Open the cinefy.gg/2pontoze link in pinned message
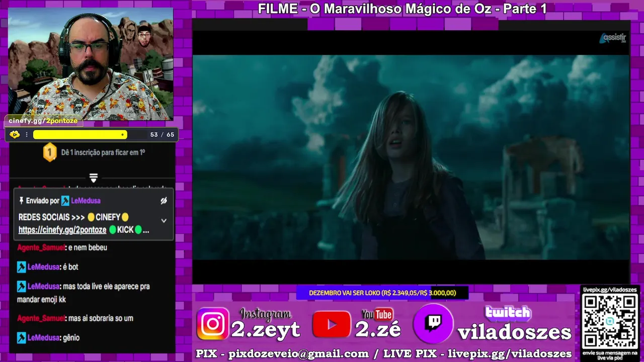 (x=62, y=230)
